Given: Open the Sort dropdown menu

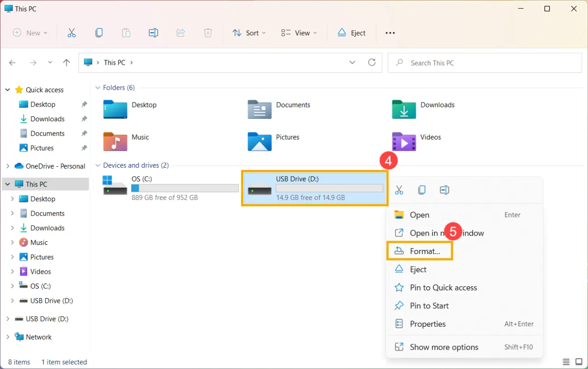Looking at the screenshot, I should (249, 33).
